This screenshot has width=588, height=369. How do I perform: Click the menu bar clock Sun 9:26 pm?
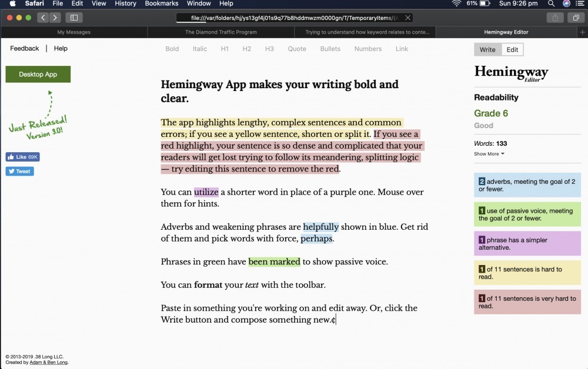click(518, 4)
